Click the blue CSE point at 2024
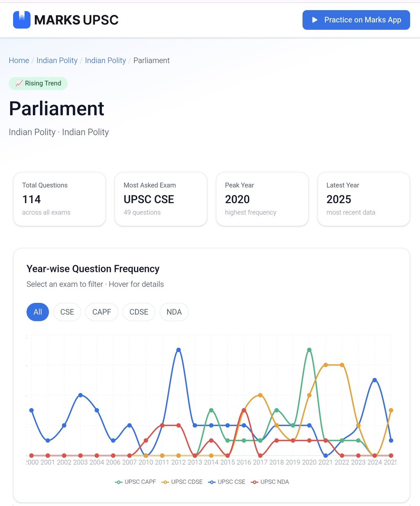This screenshot has width=420, height=506. 375,380
